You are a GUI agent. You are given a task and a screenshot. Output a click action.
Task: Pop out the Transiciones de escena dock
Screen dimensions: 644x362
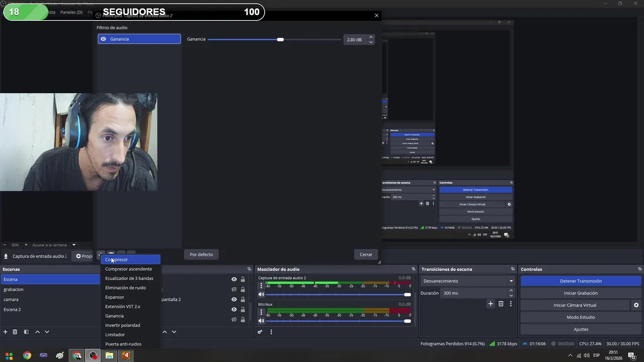tap(513, 269)
